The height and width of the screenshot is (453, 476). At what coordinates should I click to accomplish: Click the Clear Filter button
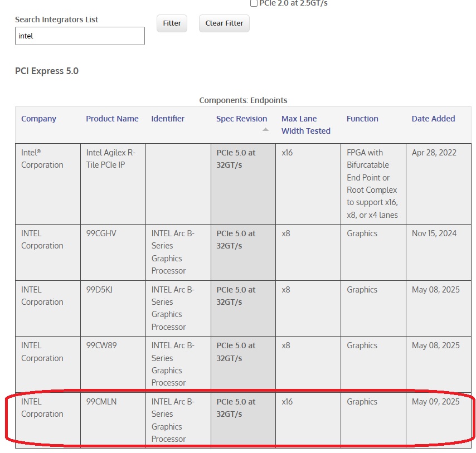click(x=224, y=23)
